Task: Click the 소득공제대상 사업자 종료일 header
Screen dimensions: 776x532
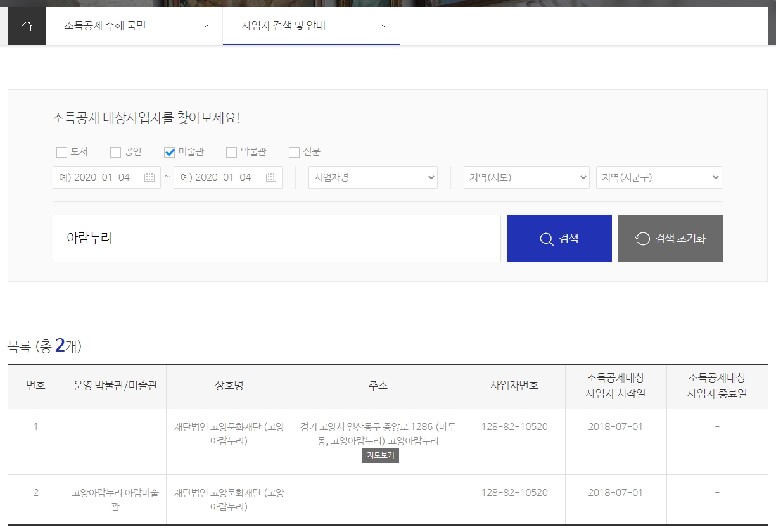Action: pyautogui.click(x=717, y=386)
